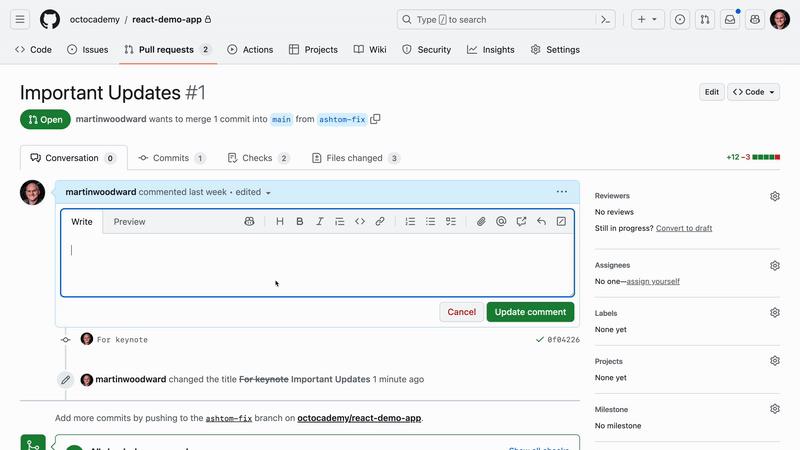
Task: Open the Pull requests tab
Action: (168, 49)
